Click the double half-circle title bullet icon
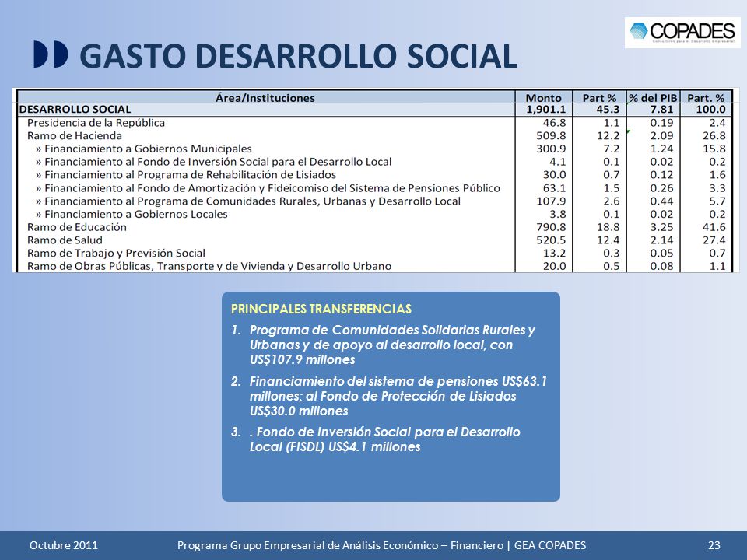Screen dimensions: 747x560 click(51, 54)
